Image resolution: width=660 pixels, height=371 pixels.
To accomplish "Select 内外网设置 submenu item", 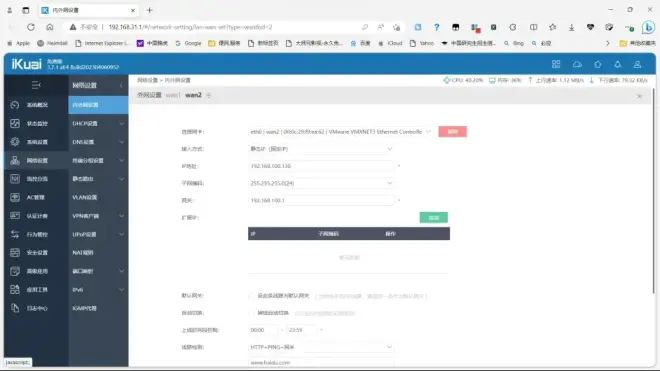I will click(x=98, y=105).
